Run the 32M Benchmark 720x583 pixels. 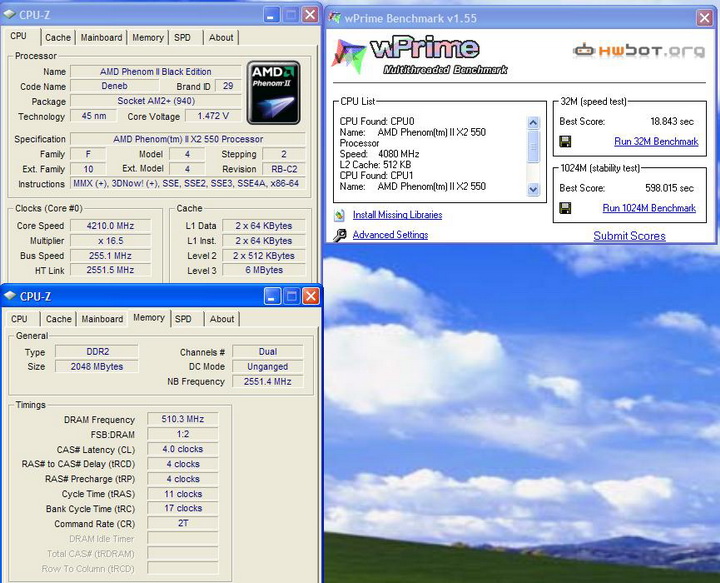pyautogui.click(x=656, y=141)
